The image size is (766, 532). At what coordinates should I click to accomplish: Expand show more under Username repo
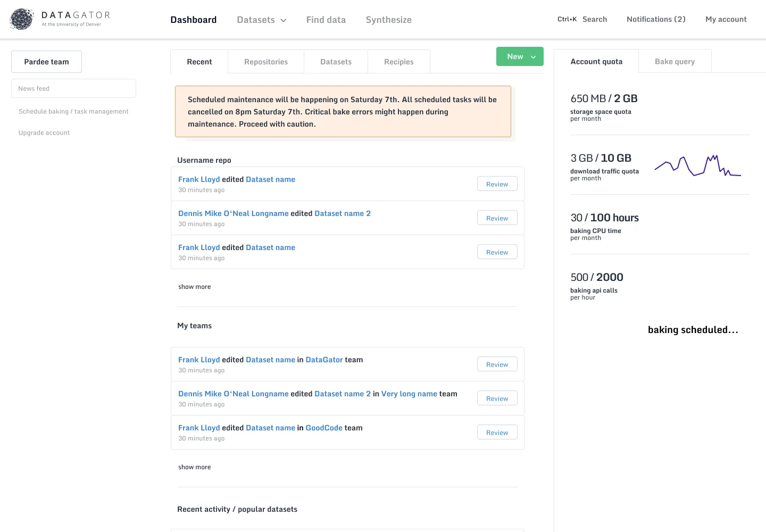[194, 287]
